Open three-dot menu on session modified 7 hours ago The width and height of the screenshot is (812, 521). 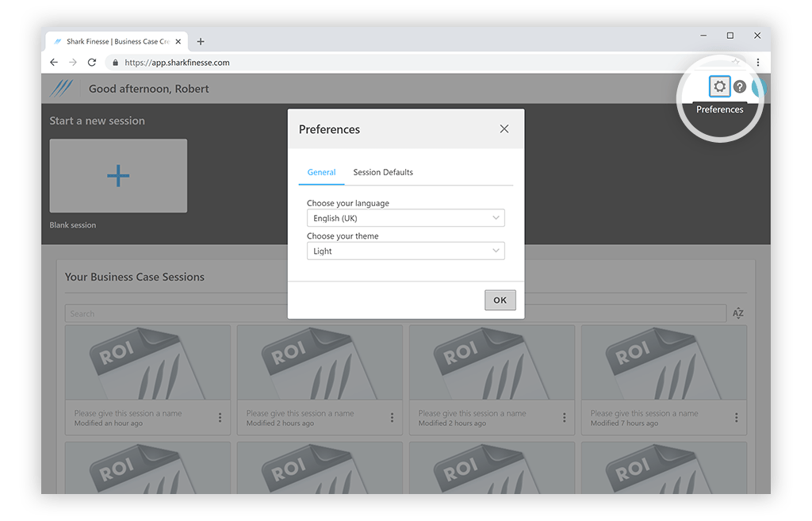coord(736,418)
